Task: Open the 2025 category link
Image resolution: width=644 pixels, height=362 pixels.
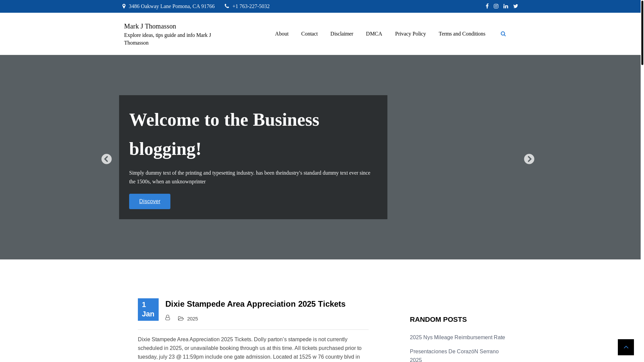Action: (x=193, y=319)
